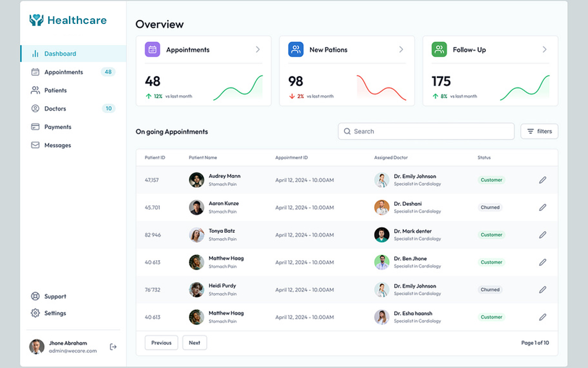Open Payments via the card icon
Image resolution: width=588 pixels, height=368 pixels.
click(x=35, y=127)
